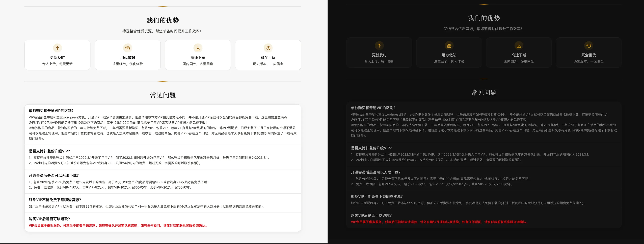Click question 单独购买和开通VIP的区别? in light panel

click(51, 111)
